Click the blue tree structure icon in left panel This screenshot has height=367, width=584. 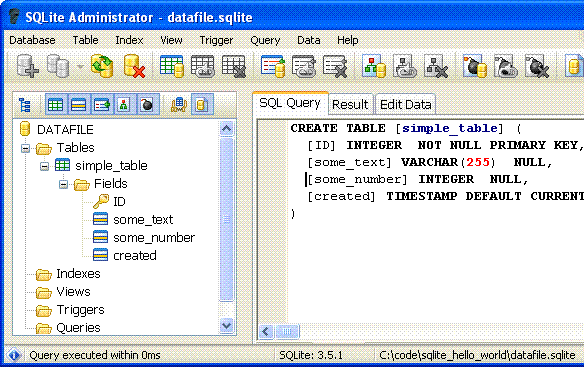tap(25, 105)
